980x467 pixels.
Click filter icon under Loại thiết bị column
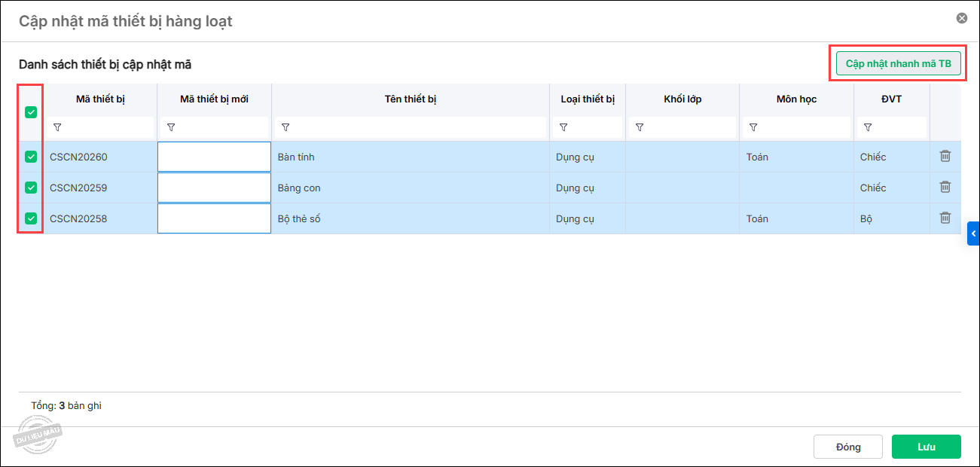(563, 127)
